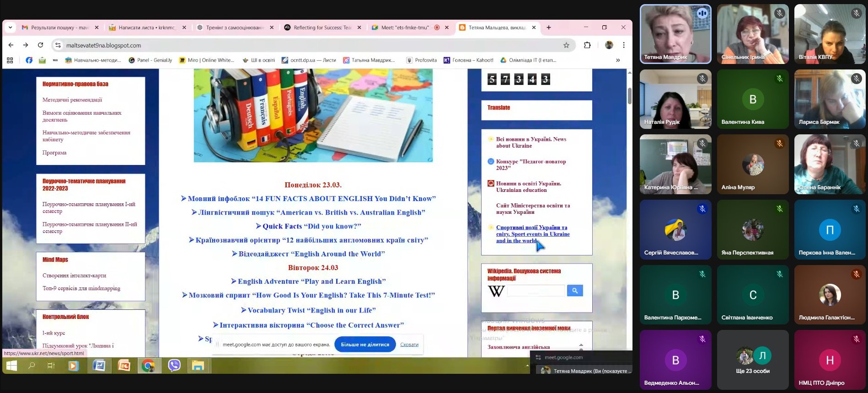Viewport: 868px width, 393px height.
Task: Open Методичні рекомендації link
Action: 72,100
